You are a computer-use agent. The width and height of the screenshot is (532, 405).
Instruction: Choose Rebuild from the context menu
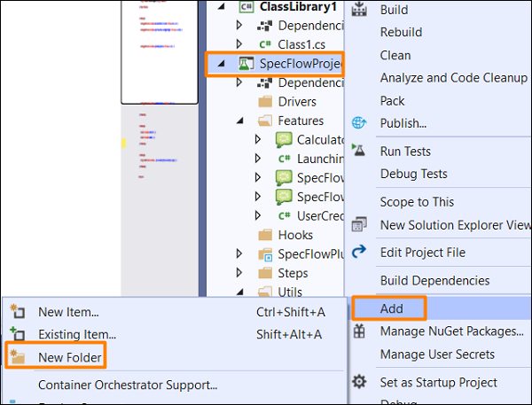(401, 32)
